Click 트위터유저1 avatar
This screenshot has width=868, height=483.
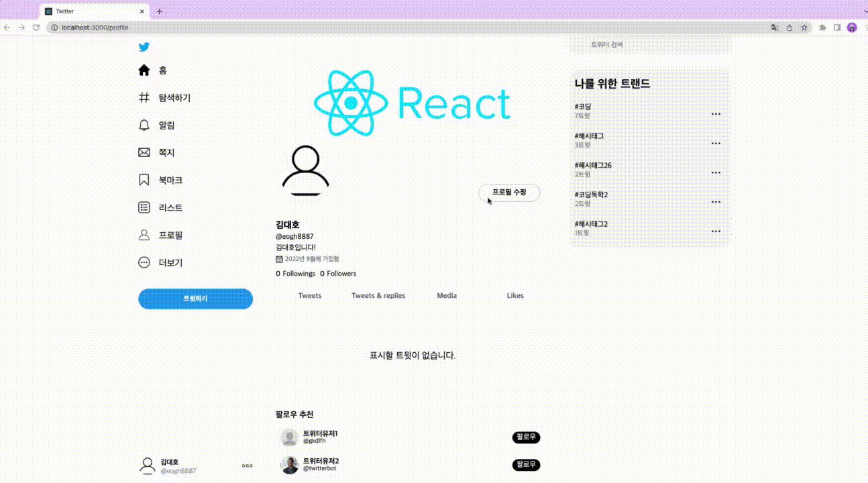[290, 437]
